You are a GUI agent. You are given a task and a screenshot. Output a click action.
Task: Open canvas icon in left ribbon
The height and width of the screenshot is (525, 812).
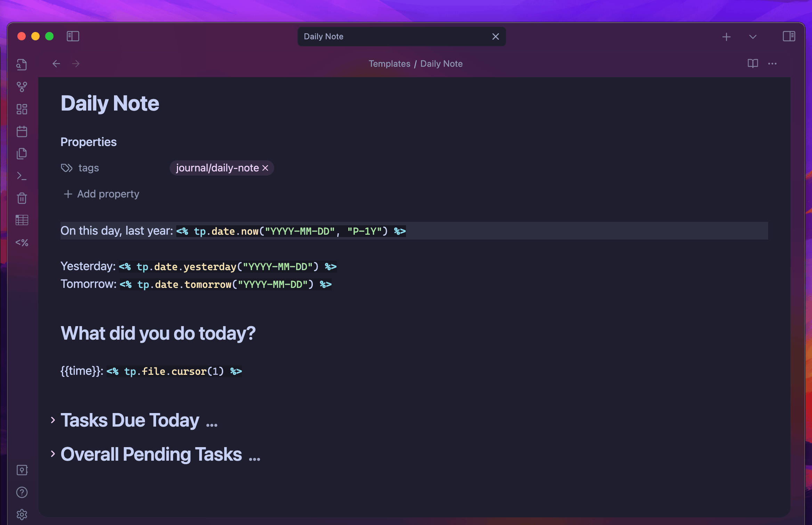(22, 109)
